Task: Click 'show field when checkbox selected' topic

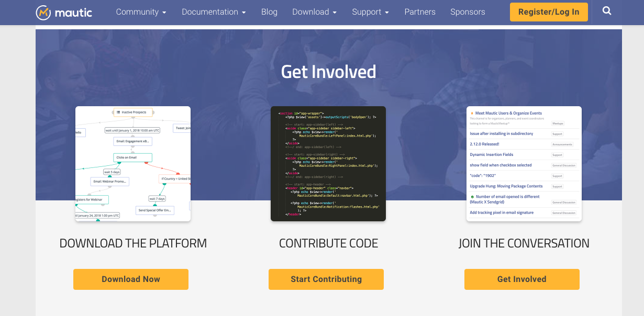Action: click(501, 165)
